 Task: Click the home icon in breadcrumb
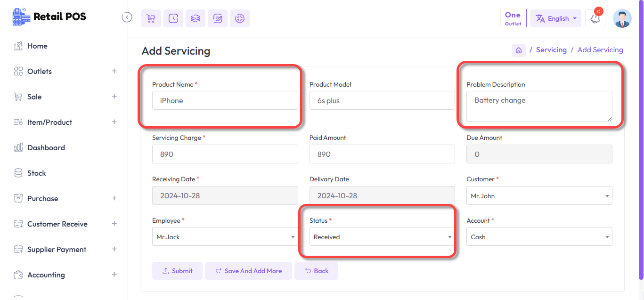(x=519, y=50)
